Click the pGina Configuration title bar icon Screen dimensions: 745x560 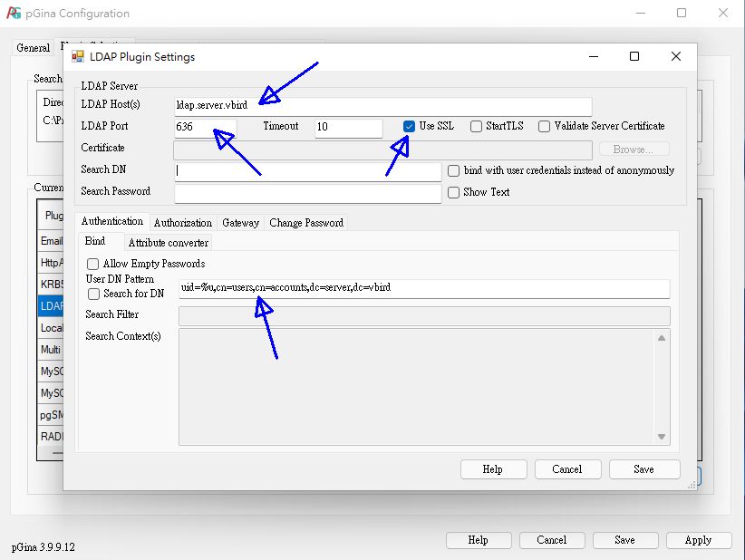[14, 14]
